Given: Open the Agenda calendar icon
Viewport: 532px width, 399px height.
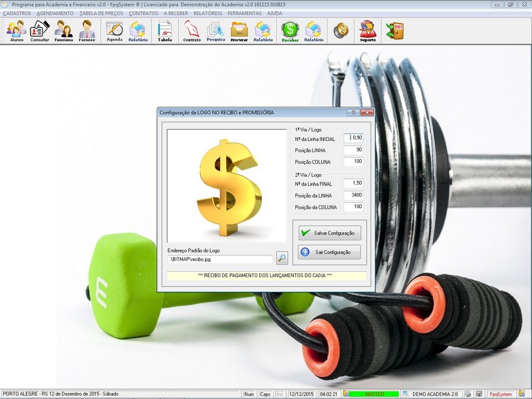Looking at the screenshot, I should (x=114, y=31).
